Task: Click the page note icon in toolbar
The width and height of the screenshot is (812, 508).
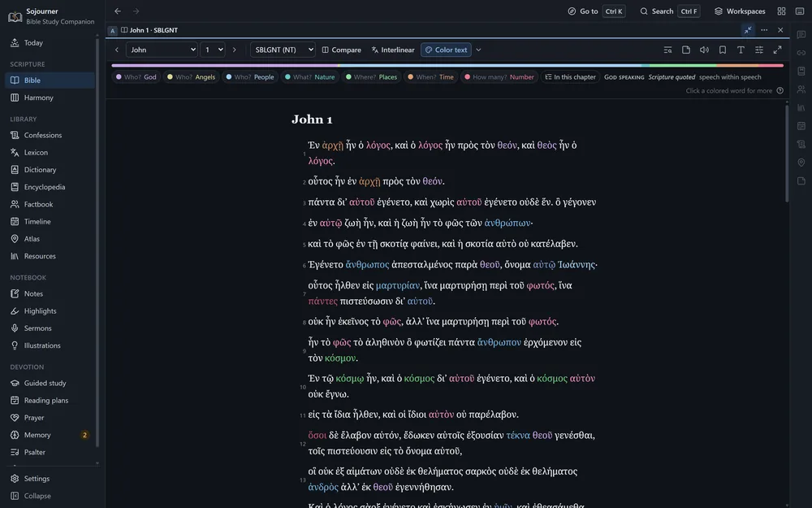Action: [685, 50]
